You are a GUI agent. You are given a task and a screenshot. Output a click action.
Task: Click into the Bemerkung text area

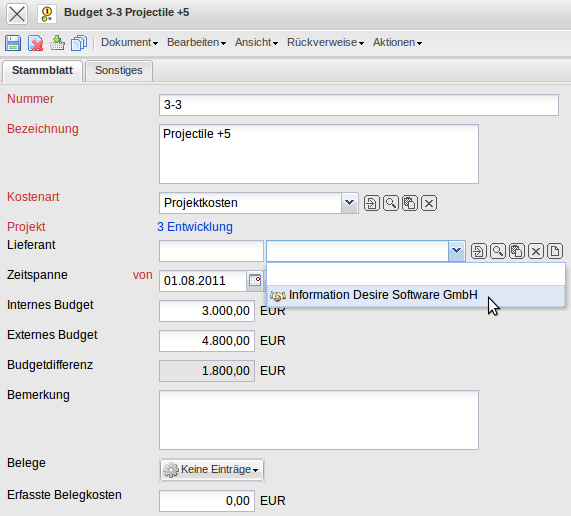(x=319, y=420)
